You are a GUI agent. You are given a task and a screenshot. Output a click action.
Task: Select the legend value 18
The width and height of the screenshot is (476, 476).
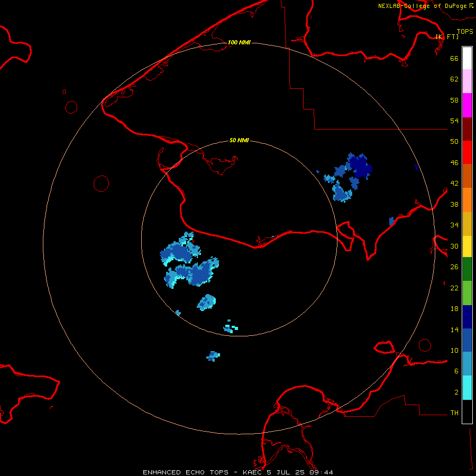pos(454,308)
